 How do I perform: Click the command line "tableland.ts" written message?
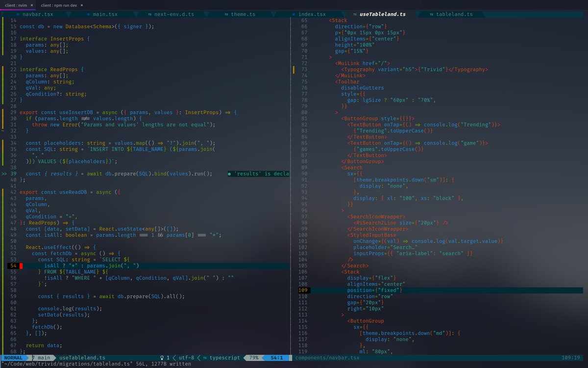[x=96, y=364]
